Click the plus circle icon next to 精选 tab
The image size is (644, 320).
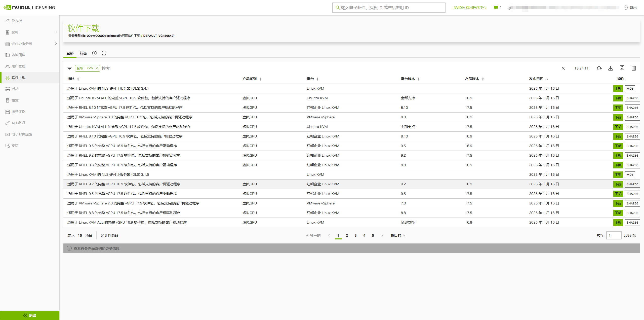[x=94, y=53]
